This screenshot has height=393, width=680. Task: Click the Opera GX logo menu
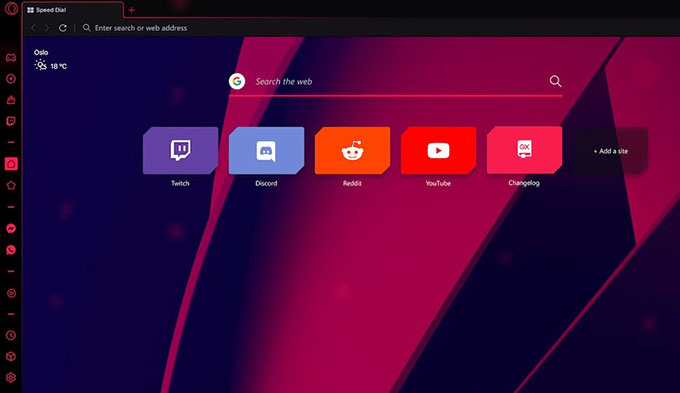click(x=11, y=9)
